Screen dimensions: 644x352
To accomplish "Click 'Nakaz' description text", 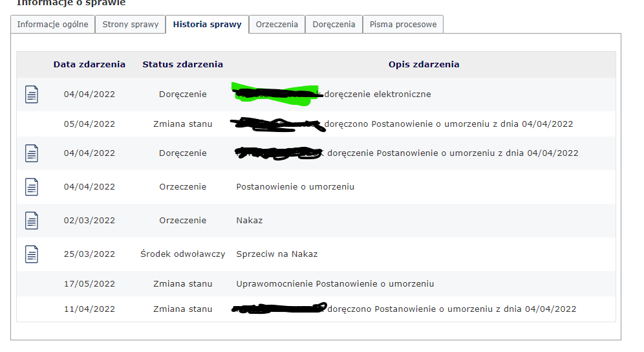I will tap(250, 221).
